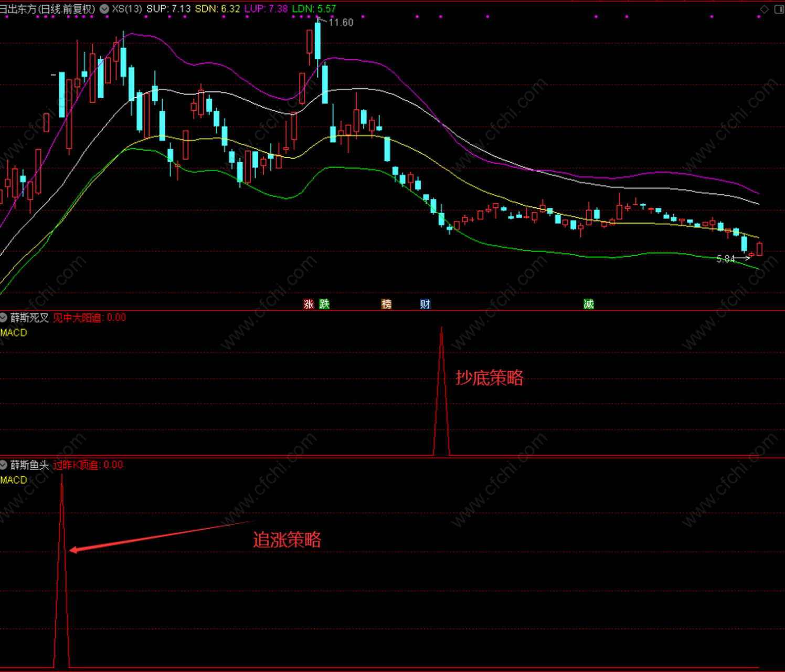Click MACD label in 薛斯死叉 panel
Image resolution: width=785 pixels, height=672 pixels.
(x=14, y=333)
